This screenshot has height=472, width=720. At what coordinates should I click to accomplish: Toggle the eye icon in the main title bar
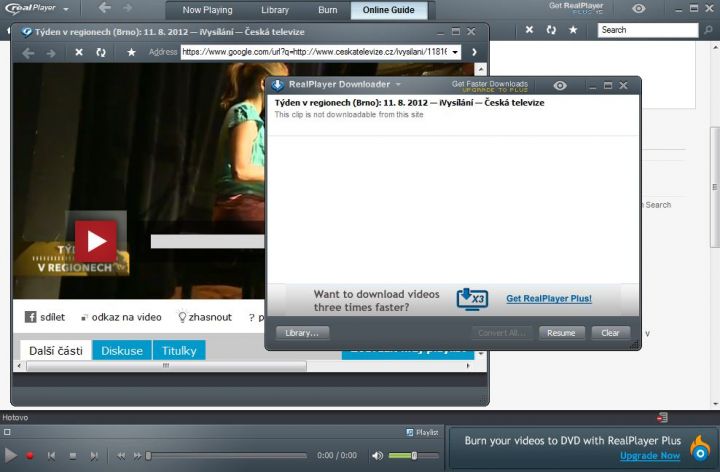click(638, 8)
